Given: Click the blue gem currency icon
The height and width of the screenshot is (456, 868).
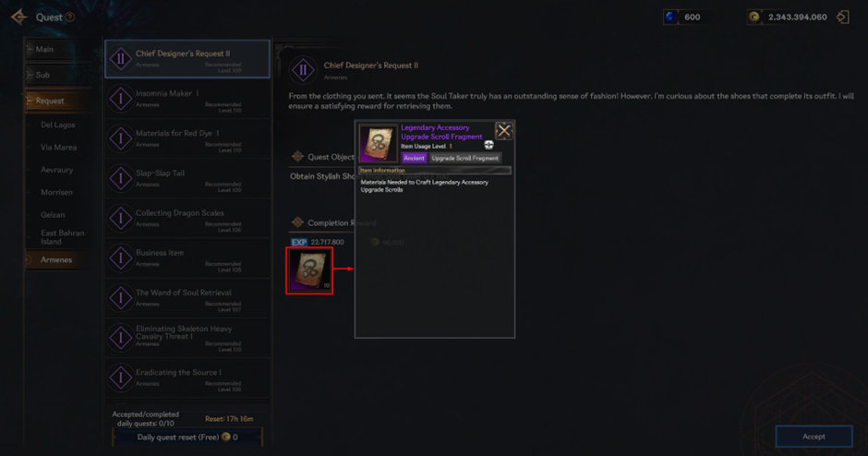Looking at the screenshot, I should coord(669,18).
